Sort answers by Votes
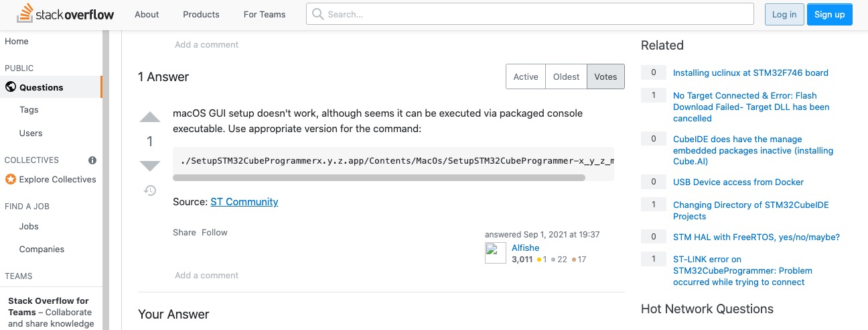Viewport: 868px width, 330px height. point(605,77)
